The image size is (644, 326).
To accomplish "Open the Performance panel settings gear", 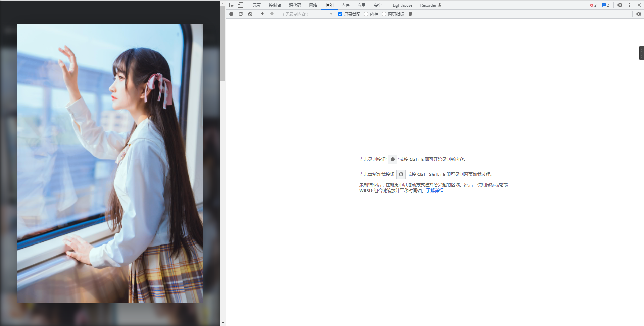I will point(639,14).
